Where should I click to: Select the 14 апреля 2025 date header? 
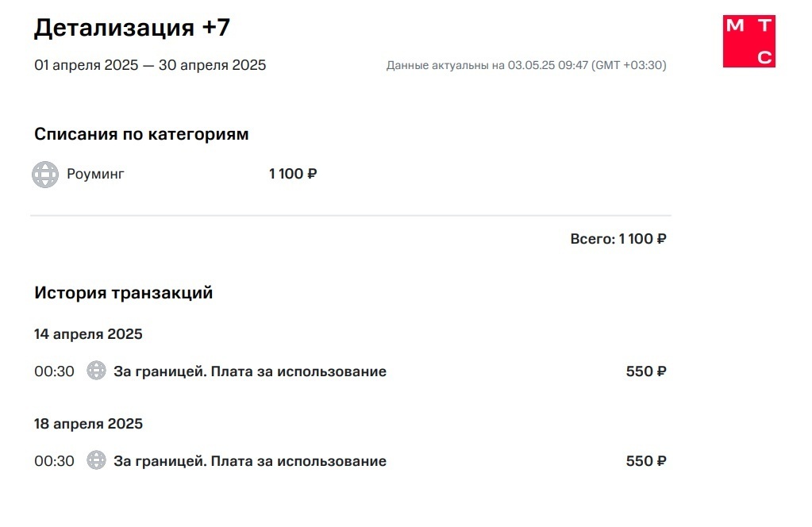(88, 334)
